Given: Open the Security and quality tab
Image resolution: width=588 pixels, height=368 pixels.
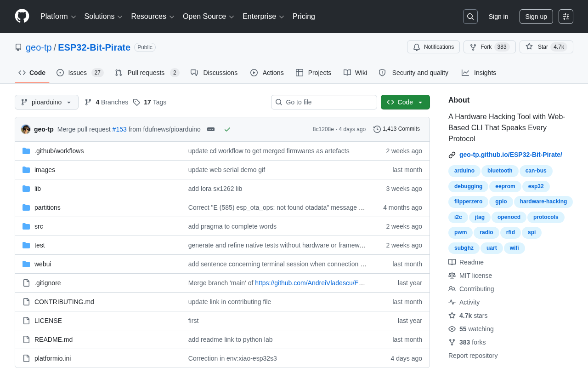Looking at the screenshot, I should pyautogui.click(x=413, y=73).
